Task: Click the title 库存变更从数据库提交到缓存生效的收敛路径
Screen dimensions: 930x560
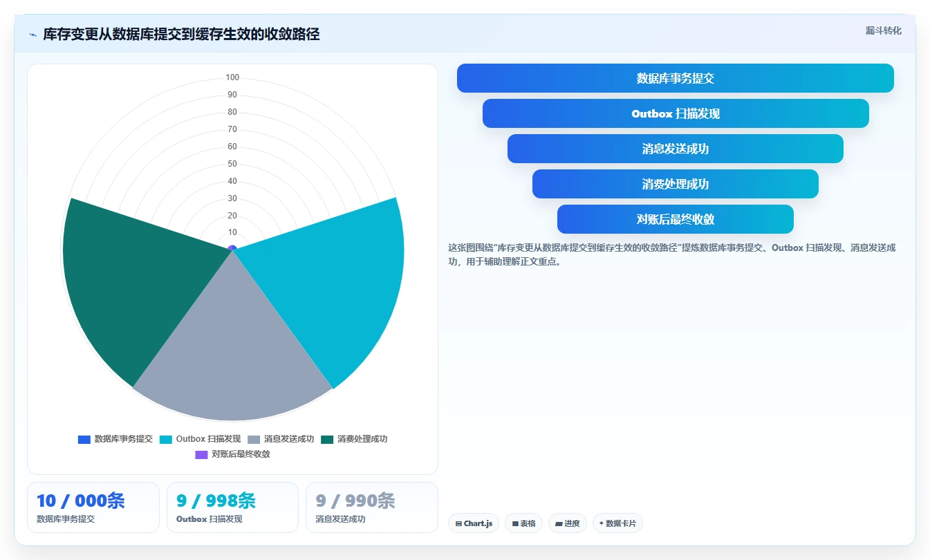Action: click(x=181, y=35)
